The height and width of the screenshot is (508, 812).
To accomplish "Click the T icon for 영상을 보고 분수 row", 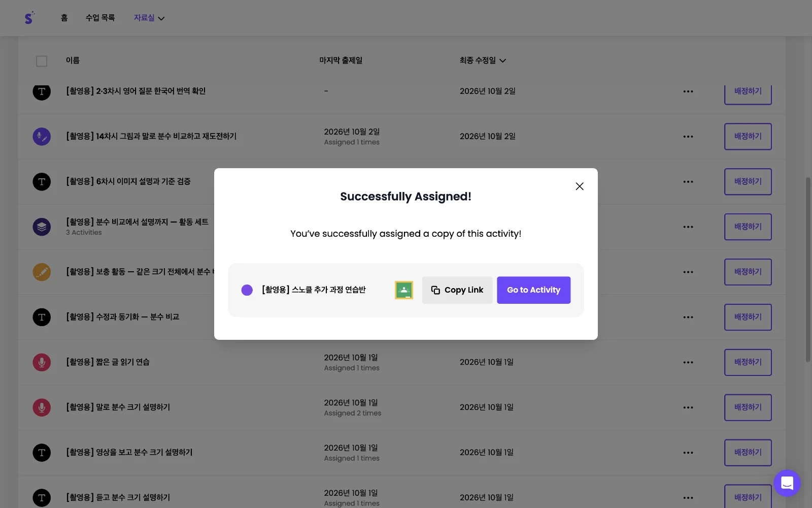I will pyautogui.click(x=42, y=453).
